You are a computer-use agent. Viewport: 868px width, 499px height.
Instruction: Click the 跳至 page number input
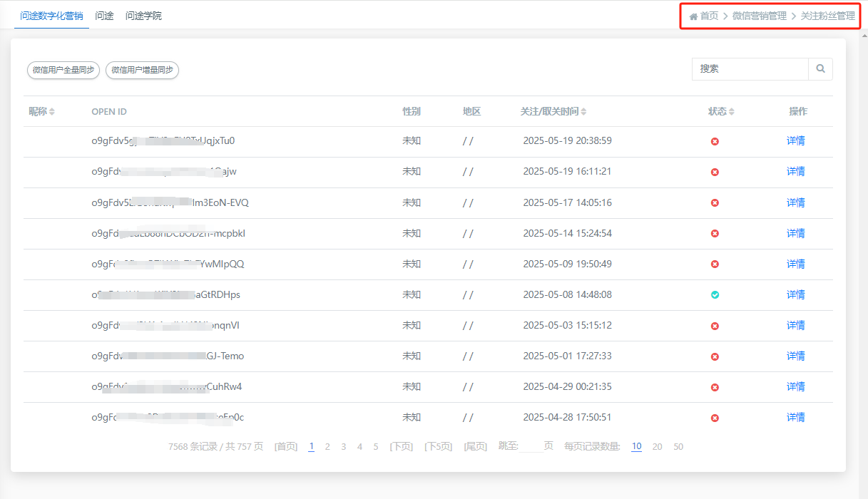(x=530, y=447)
